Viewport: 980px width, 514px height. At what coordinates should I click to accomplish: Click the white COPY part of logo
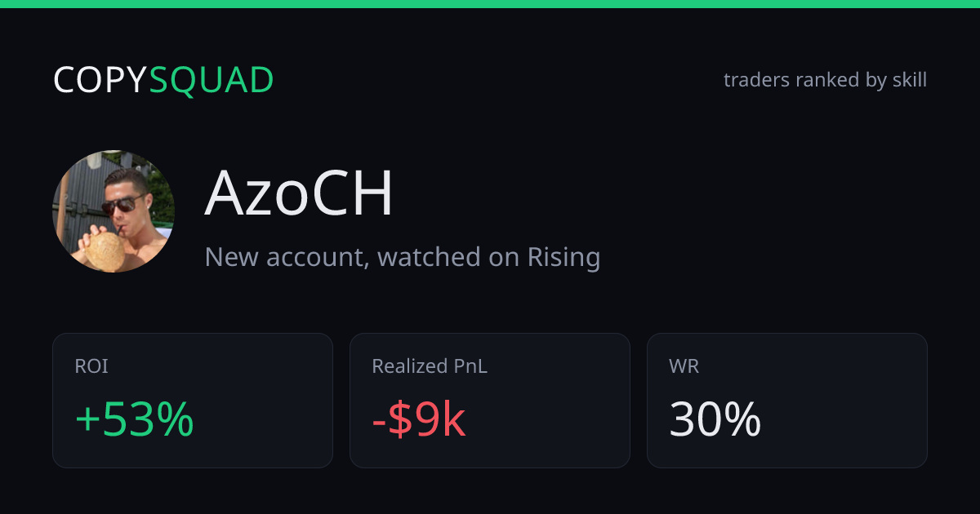(x=100, y=80)
